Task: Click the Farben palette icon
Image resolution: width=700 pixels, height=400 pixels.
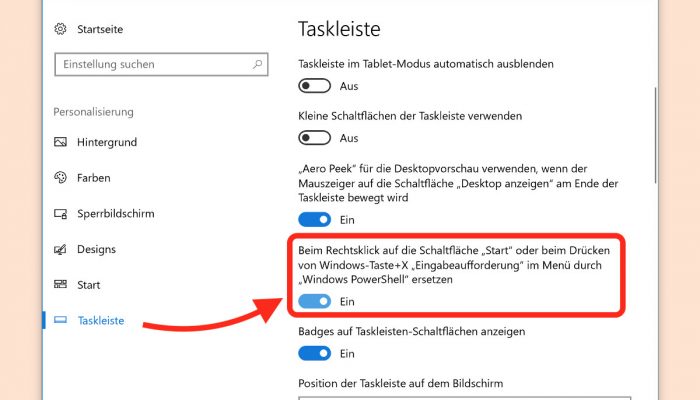Action: click(x=60, y=178)
